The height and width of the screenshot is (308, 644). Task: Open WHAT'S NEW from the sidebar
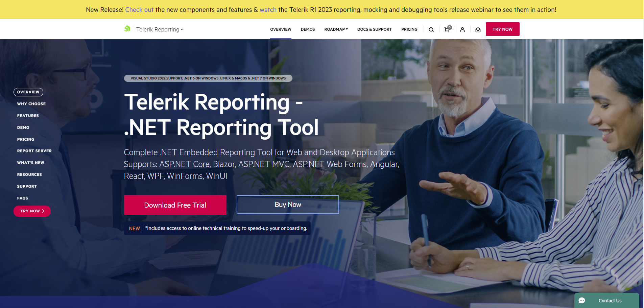31,163
